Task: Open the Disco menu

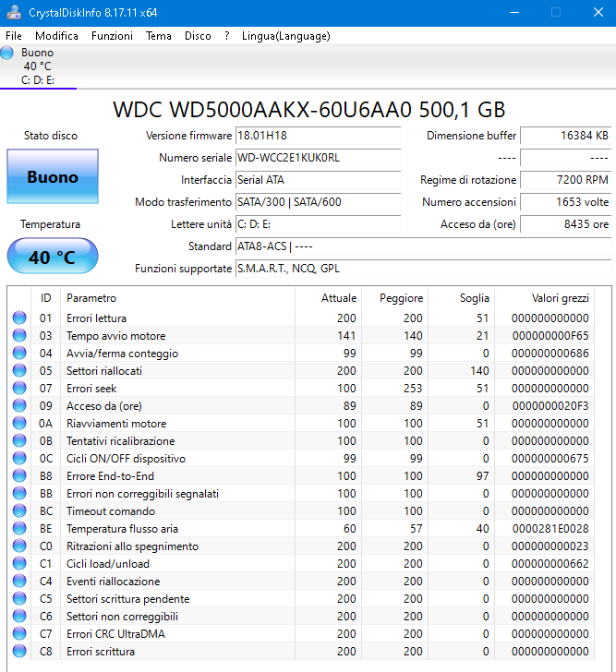Action: (x=198, y=36)
